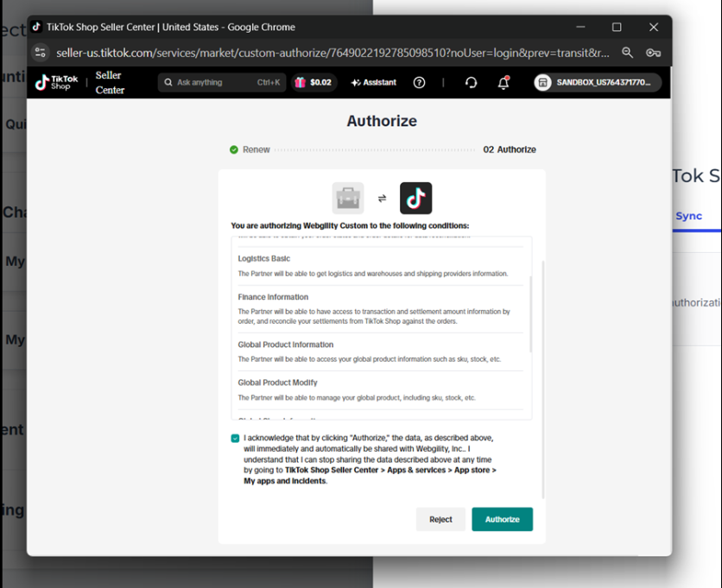Open the password key icon in address bar

pos(653,53)
